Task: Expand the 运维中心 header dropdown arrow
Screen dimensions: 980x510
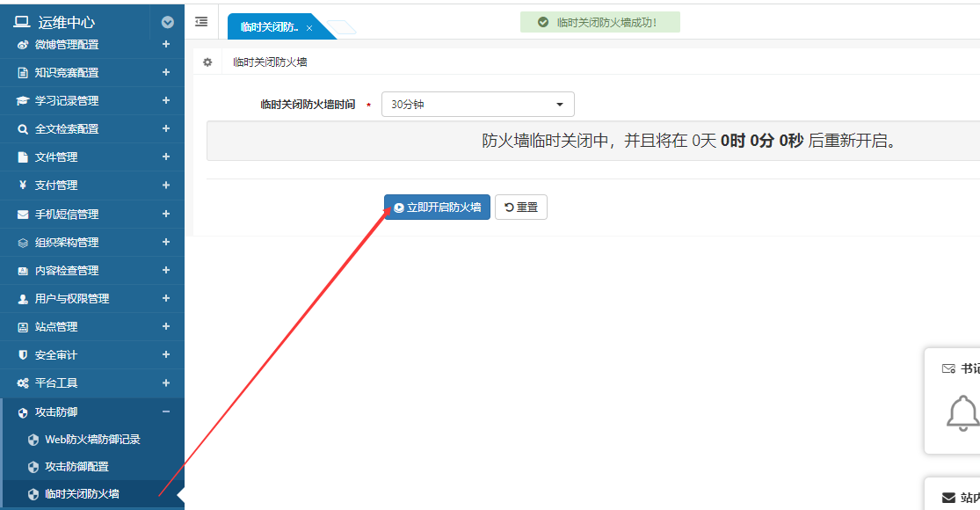Action: tap(168, 23)
